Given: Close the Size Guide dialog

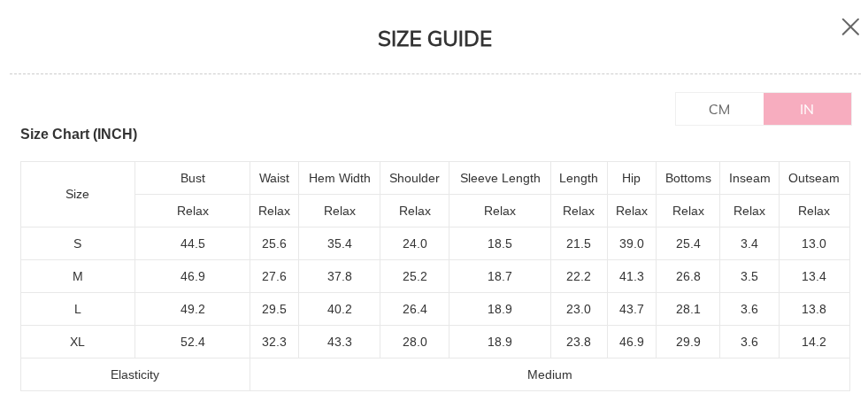Looking at the screenshot, I should point(850,27).
